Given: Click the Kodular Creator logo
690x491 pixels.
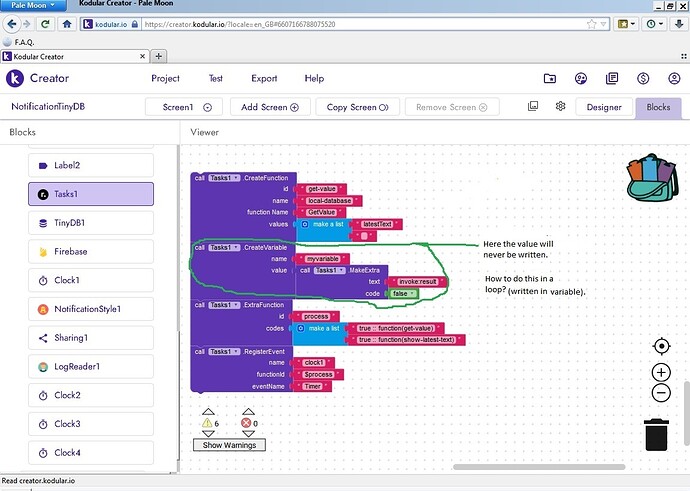Looking at the screenshot, I should [15, 79].
